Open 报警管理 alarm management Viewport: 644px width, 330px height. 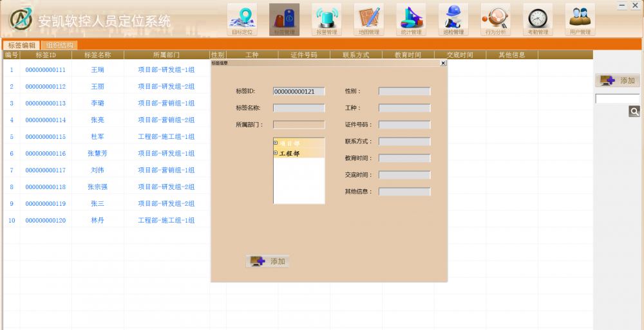pos(327,19)
